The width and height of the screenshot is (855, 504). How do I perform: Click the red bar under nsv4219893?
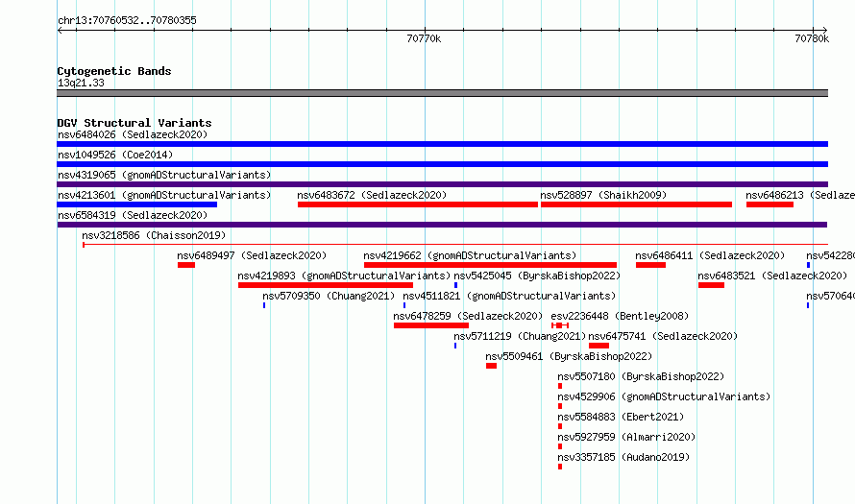(x=326, y=285)
